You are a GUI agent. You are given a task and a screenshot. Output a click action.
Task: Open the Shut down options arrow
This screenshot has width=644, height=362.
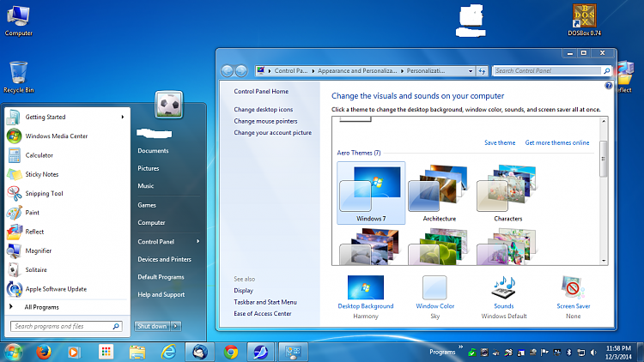[176, 326]
